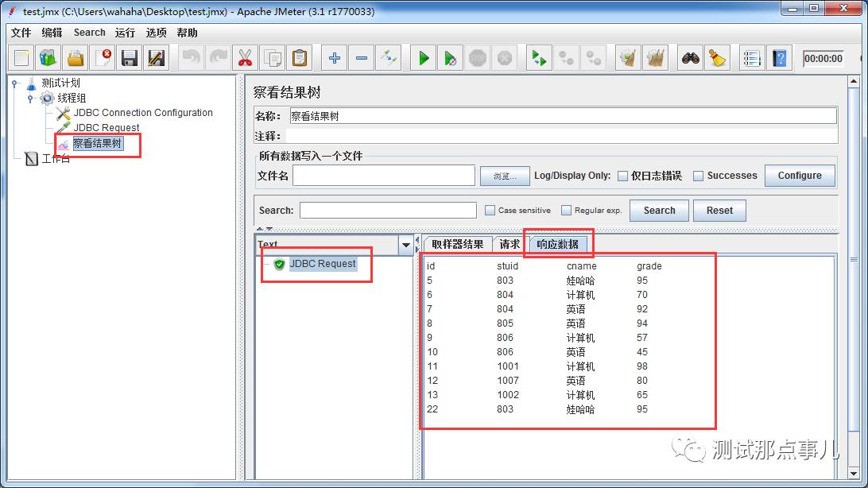Open the 帮助 menu

point(187,33)
